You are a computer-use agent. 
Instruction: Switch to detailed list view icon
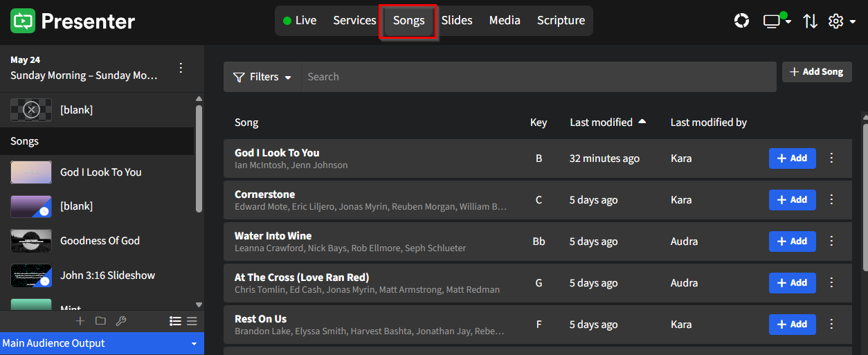coord(175,321)
